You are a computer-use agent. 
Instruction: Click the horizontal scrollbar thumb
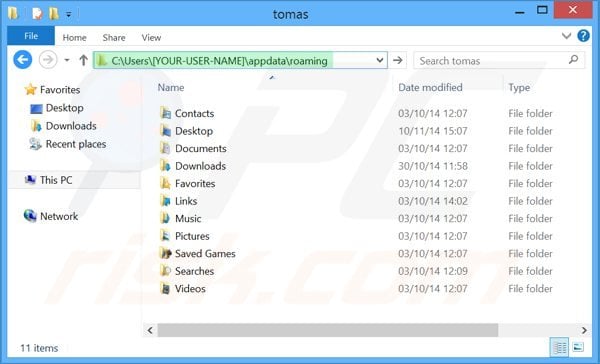(328, 330)
